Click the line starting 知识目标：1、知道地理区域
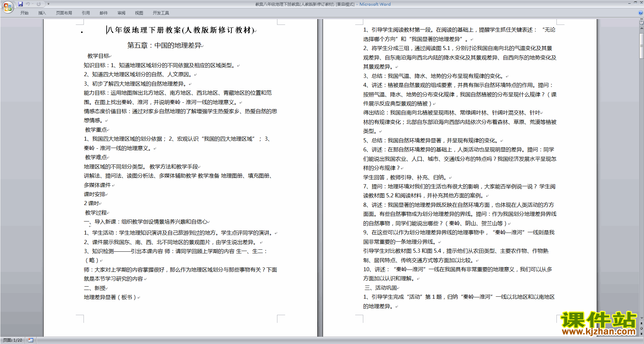This screenshot has height=344, width=644. coord(160,65)
